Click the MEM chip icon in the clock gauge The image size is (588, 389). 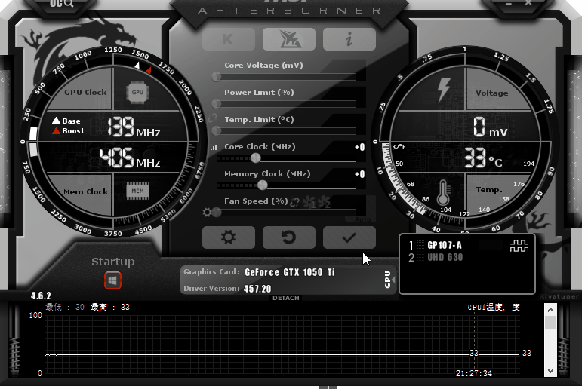click(137, 191)
